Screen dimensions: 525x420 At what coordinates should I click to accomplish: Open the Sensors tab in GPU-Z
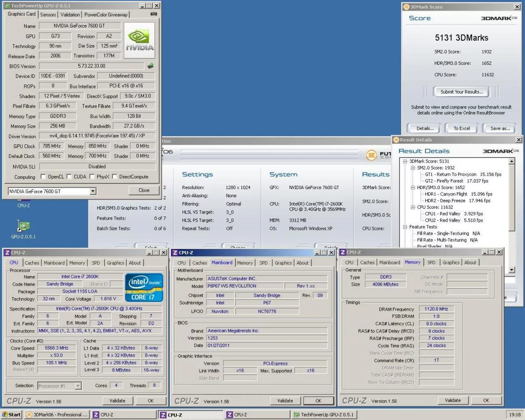click(48, 14)
